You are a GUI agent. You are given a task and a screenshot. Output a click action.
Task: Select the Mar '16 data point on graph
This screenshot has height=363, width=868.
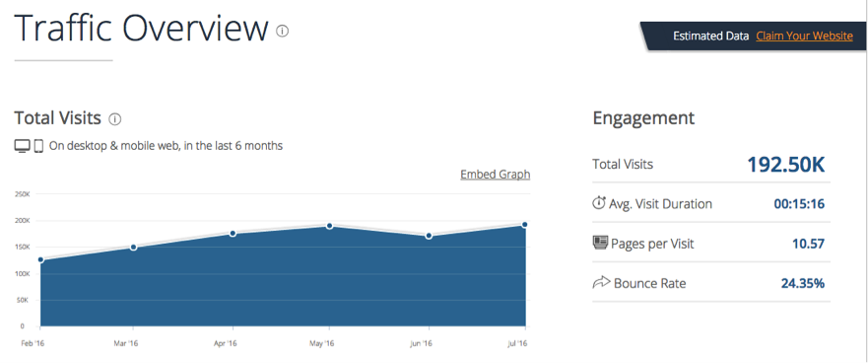tap(133, 248)
